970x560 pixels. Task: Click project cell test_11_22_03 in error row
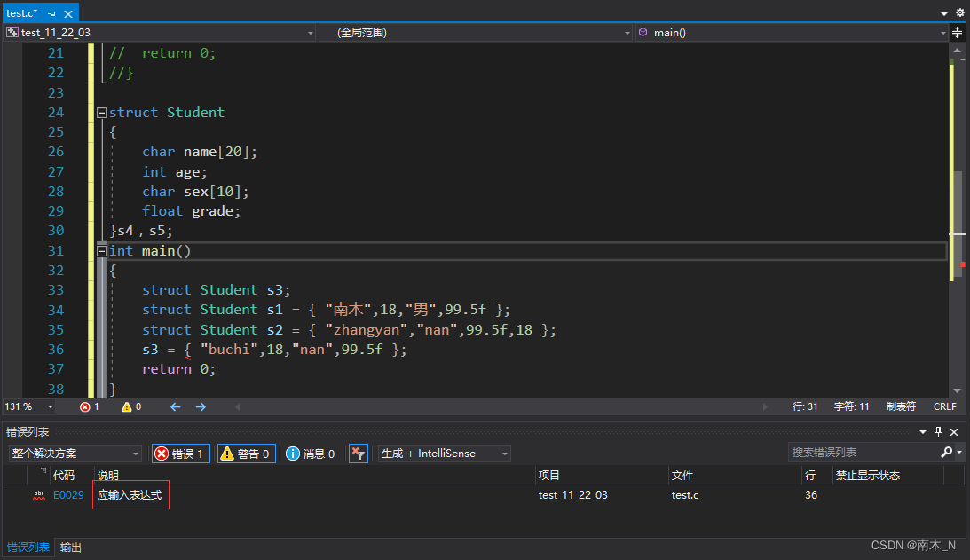click(572, 495)
